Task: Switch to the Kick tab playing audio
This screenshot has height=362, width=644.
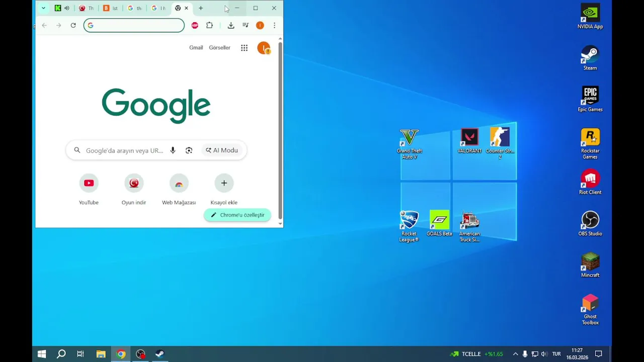Action: coord(58,8)
